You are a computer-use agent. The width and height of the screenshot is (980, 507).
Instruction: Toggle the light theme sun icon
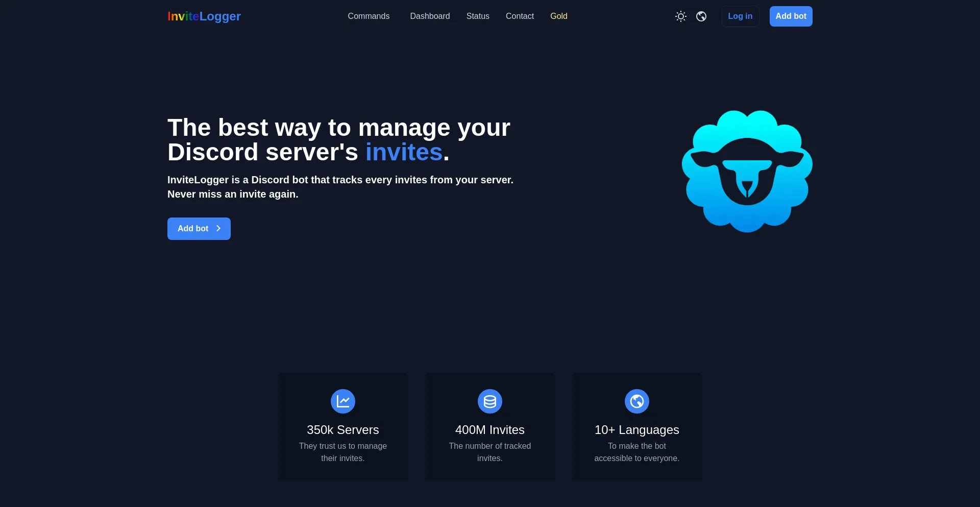click(680, 16)
